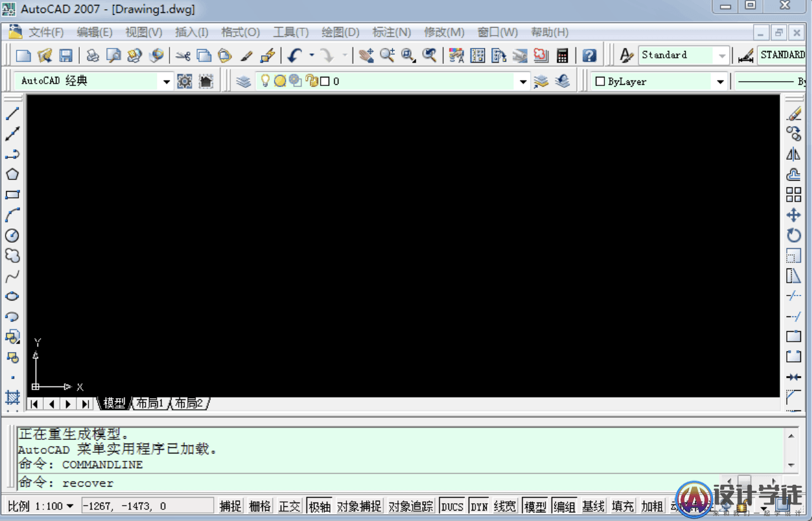The image size is (812, 521).
Task: Select the Offset tool
Action: click(x=794, y=174)
